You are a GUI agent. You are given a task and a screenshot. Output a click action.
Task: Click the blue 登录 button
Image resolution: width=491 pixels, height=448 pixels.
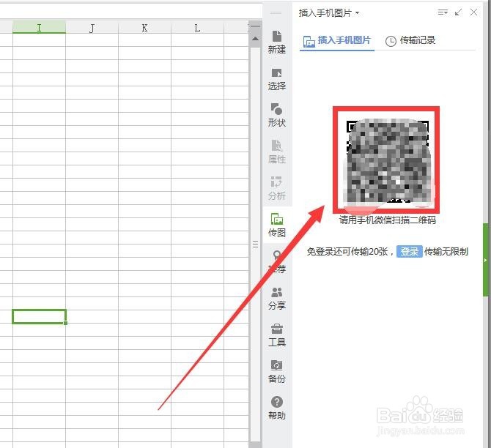point(409,252)
